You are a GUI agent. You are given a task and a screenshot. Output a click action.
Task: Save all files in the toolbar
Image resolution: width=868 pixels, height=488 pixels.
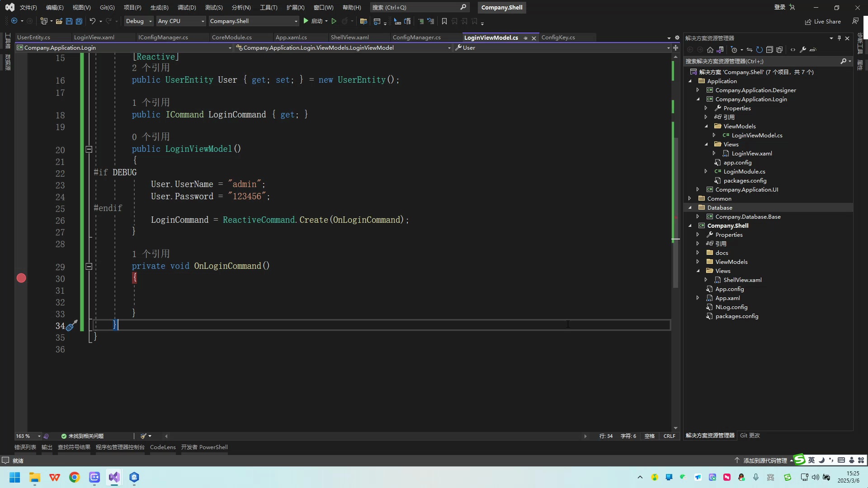tap(79, 21)
